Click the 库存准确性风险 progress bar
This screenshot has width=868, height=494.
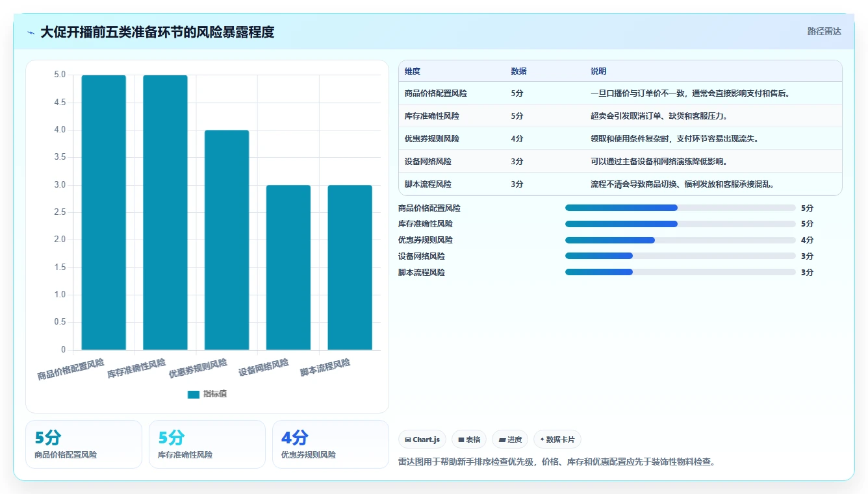pyautogui.click(x=680, y=224)
